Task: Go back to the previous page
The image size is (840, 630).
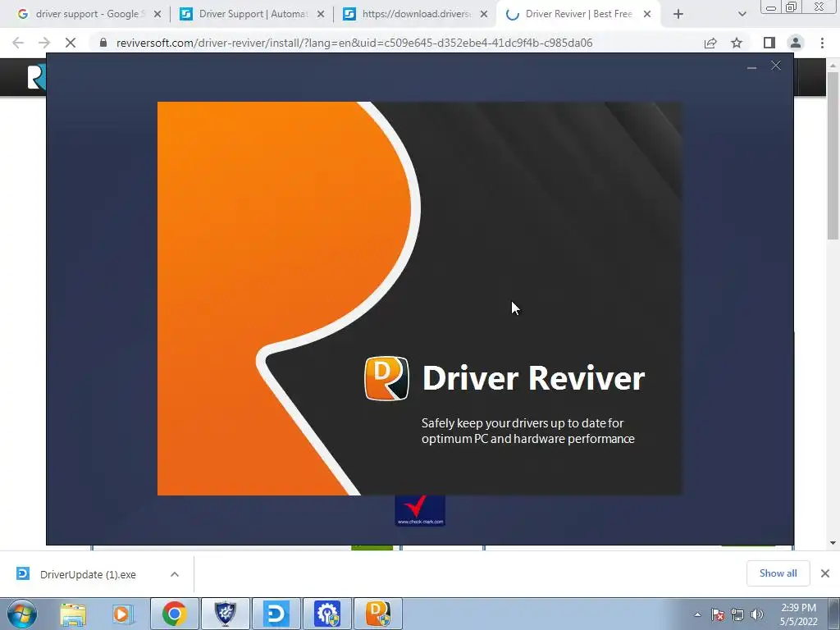Action: (x=18, y=43)
